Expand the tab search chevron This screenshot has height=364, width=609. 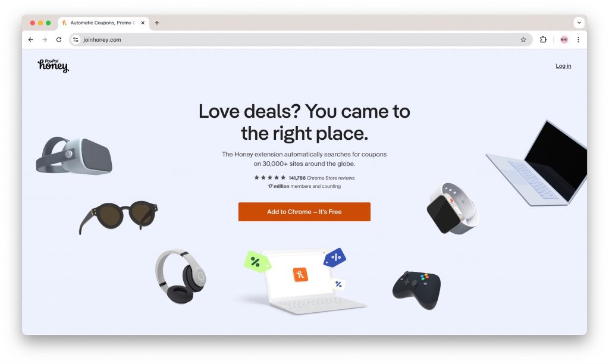tap(579, 23)
